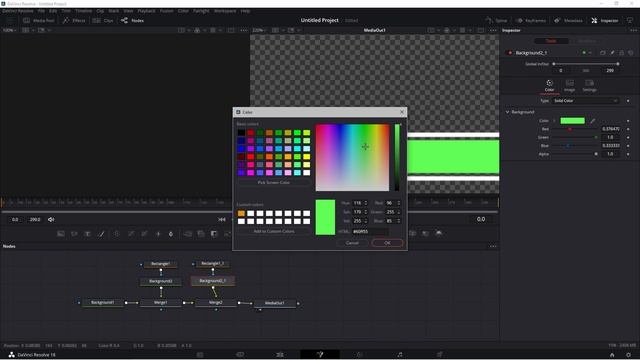The height and width of the screenshot is (360, 640).
Task: Select the Color tab in Inspector
Action: point(549,86)
